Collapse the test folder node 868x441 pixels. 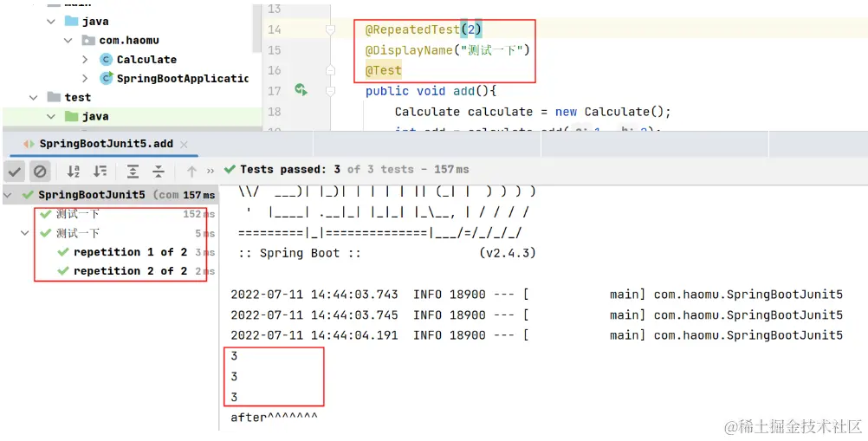[x=35, y=97]
